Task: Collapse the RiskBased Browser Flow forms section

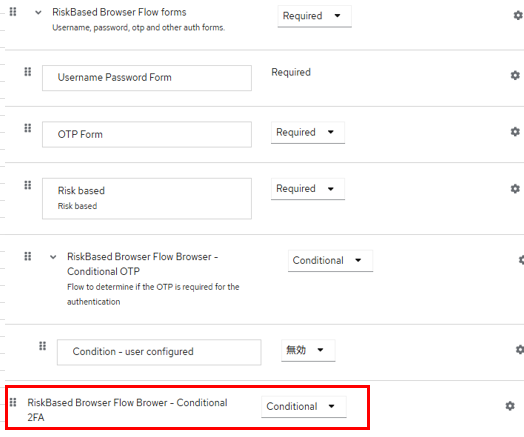Action: 38,13
